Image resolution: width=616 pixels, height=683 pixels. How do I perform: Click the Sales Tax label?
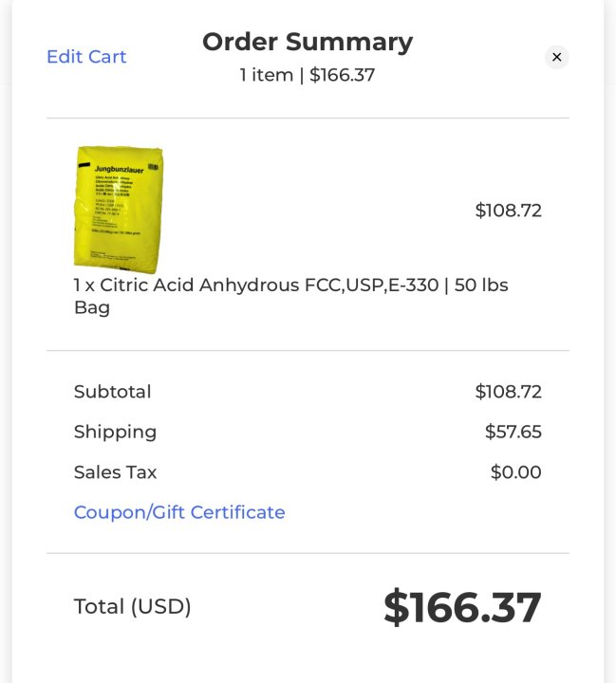[x=115, y=472]
